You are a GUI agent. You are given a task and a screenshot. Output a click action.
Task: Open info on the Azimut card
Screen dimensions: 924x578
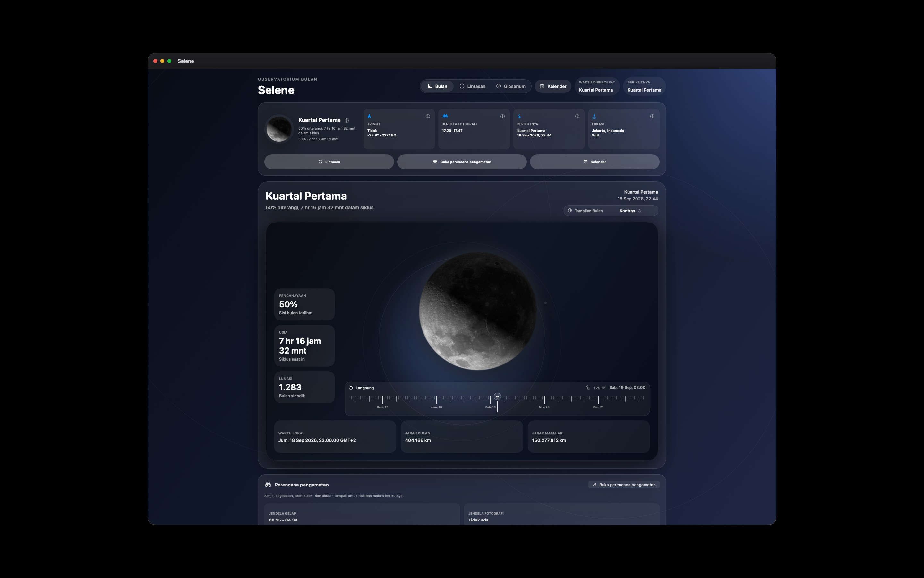(428, 117)
